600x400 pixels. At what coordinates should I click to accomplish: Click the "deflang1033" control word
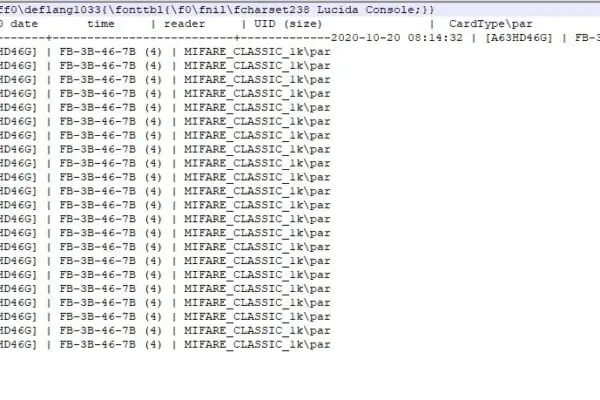[62, 10]
